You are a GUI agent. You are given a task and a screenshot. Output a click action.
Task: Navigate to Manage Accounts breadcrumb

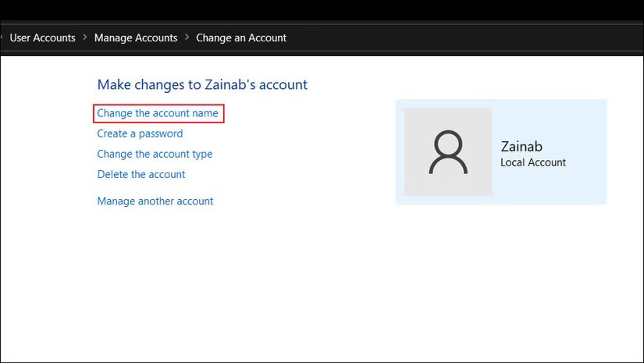pos(136,37)
